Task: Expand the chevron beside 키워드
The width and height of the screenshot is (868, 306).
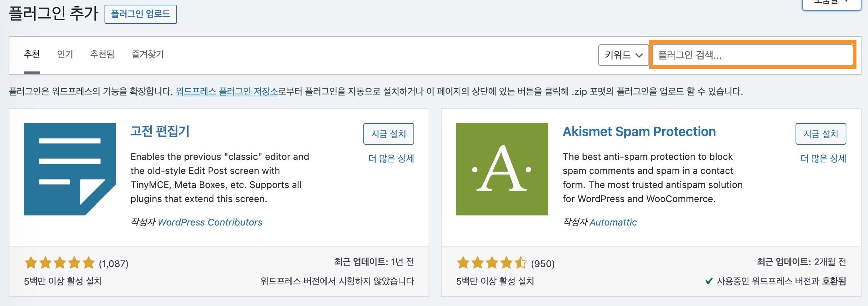Action: point(639,55)
